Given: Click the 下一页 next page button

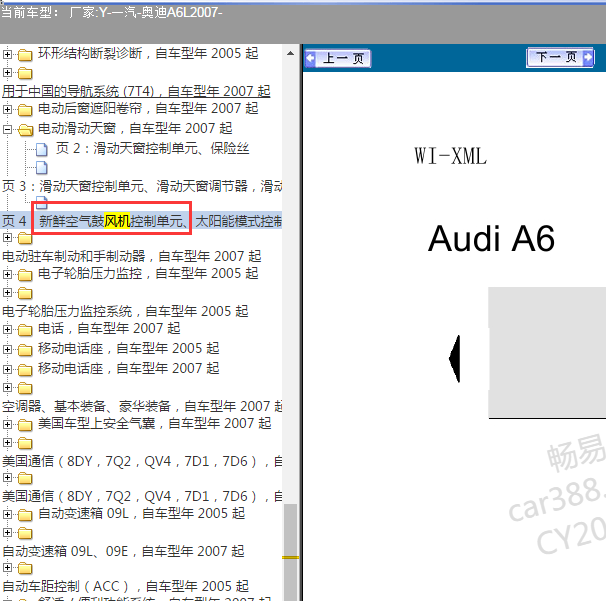Looking at the screenshot, I should click(560, 58).
